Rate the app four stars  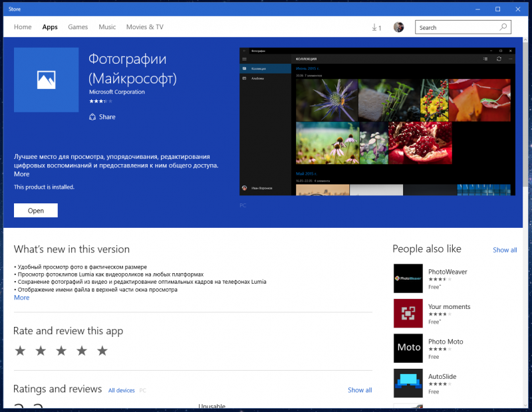(82, 351)
